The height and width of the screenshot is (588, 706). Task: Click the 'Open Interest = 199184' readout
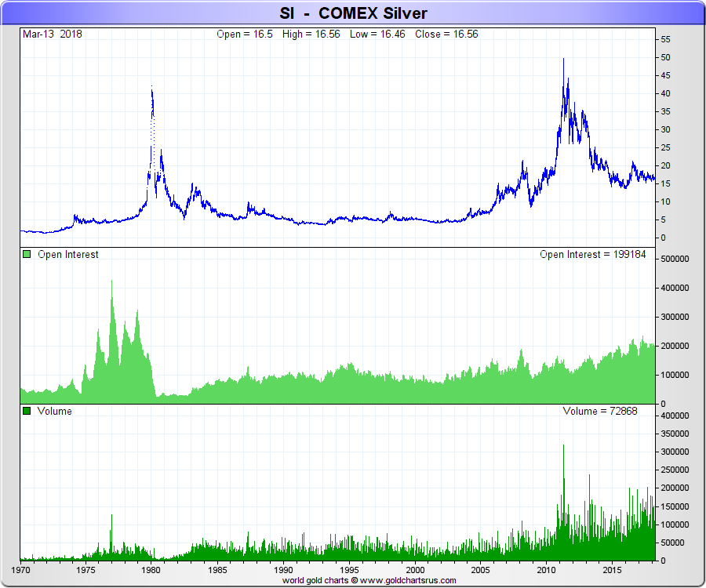coord(593,255)
